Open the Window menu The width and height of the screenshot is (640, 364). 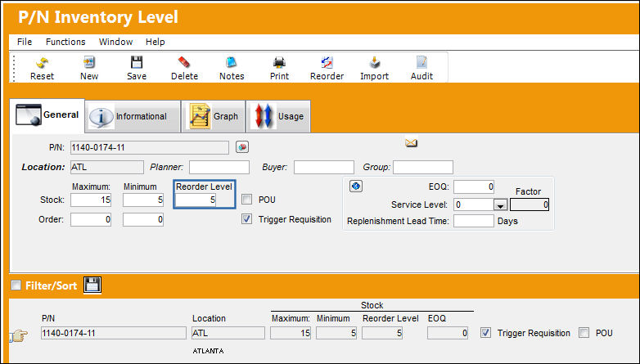115,42
